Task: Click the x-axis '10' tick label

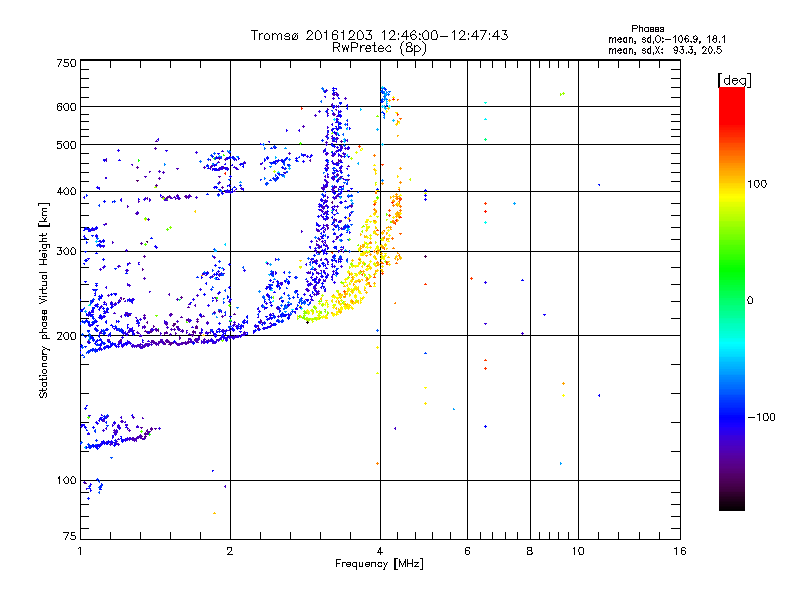Action: [578, 551]
